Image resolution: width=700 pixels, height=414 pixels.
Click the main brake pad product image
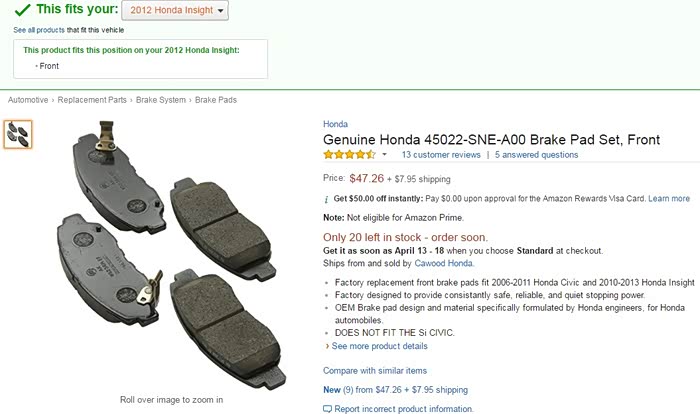coord(170,255)
